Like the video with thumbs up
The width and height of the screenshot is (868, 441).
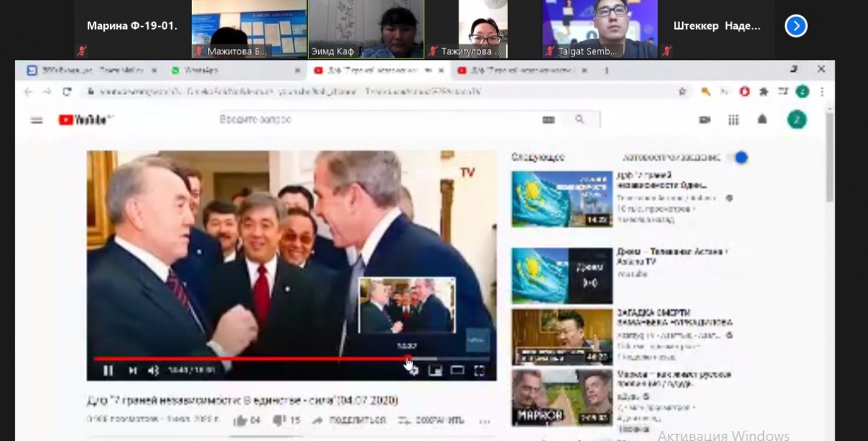(240, 421)
